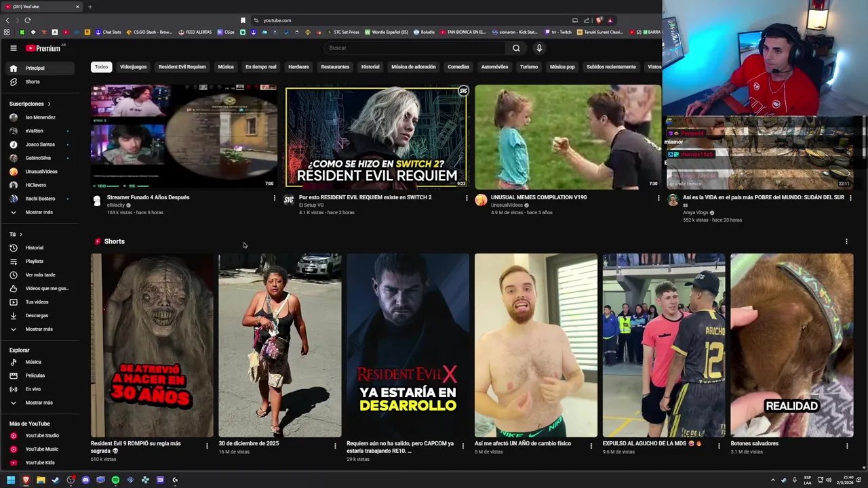Play Unusual Memes Compilation V190 thumbnail

pyautogui.click(x=568, y=137)
